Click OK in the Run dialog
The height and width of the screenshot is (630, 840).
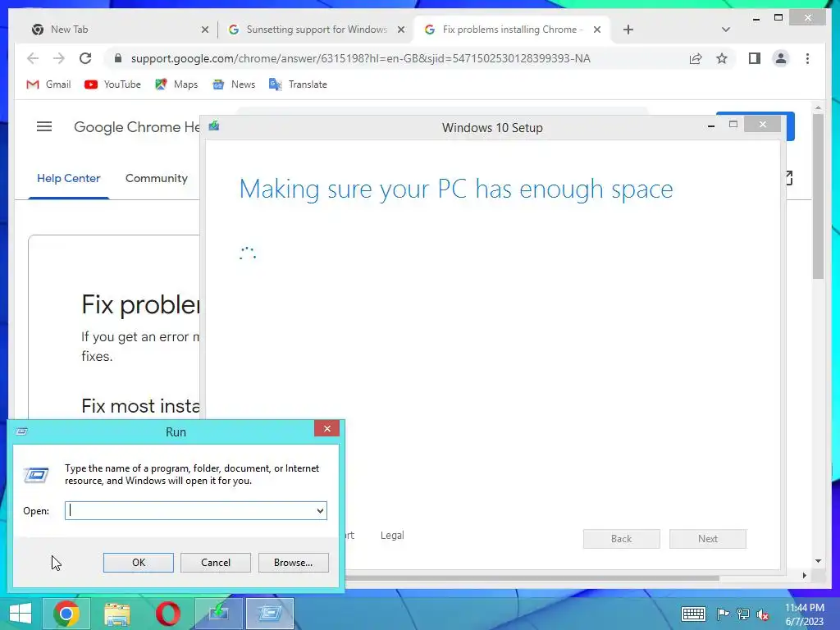click(138, 563)
